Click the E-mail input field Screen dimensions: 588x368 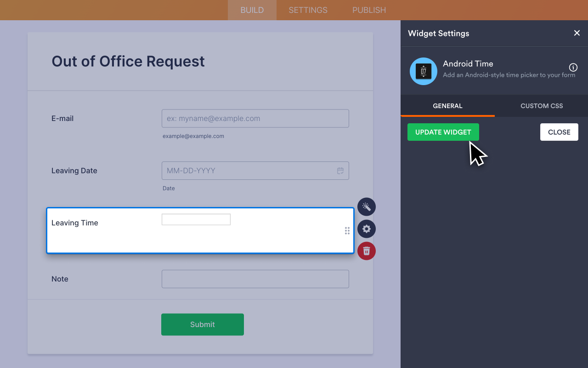pos(255,118)
